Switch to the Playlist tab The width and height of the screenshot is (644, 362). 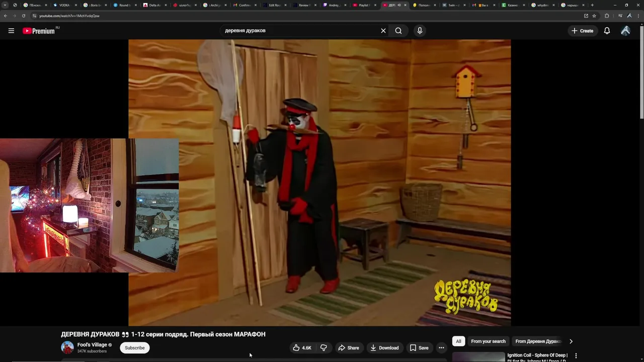[x=364, y=5]
